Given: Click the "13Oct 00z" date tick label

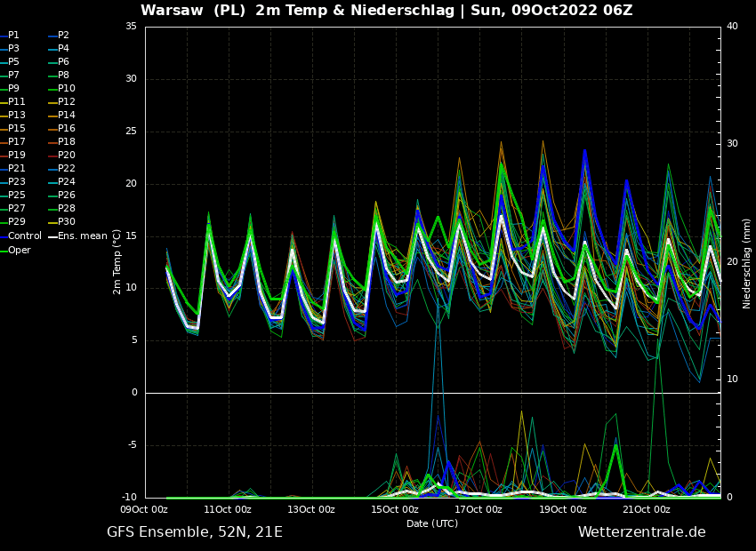Looking at the screenshot, I should point(311,509).
